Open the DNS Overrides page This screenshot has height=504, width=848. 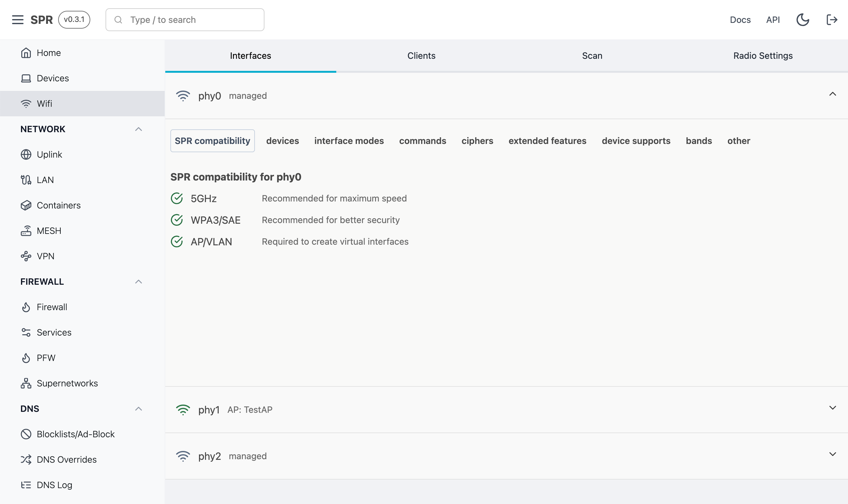coord(82,460)
